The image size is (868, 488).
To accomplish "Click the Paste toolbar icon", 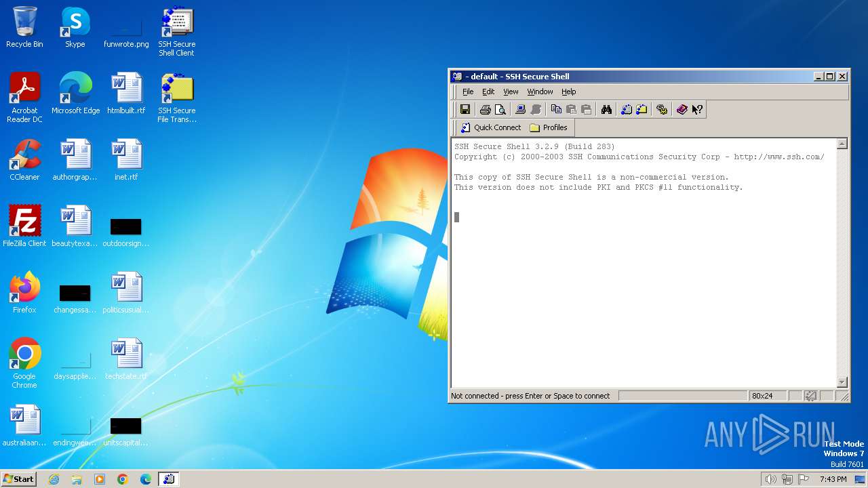I will [x=571, y=110].
